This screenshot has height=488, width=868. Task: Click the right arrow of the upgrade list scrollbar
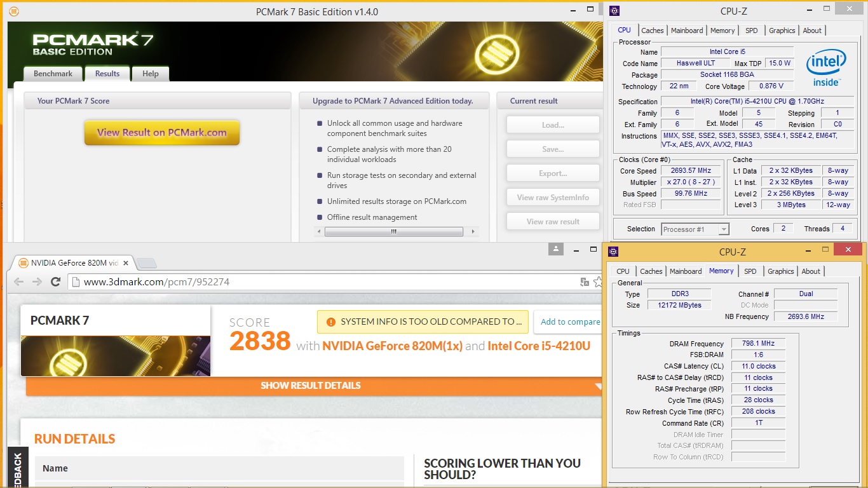click(474, 232)
